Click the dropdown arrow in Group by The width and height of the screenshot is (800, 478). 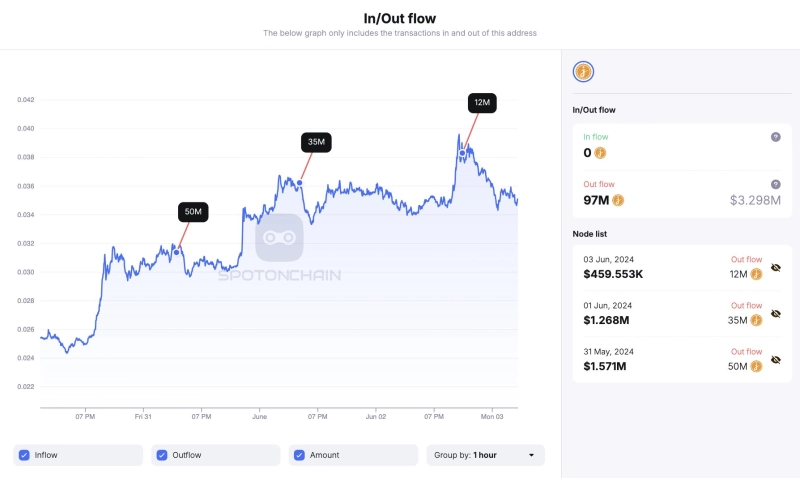531,455
